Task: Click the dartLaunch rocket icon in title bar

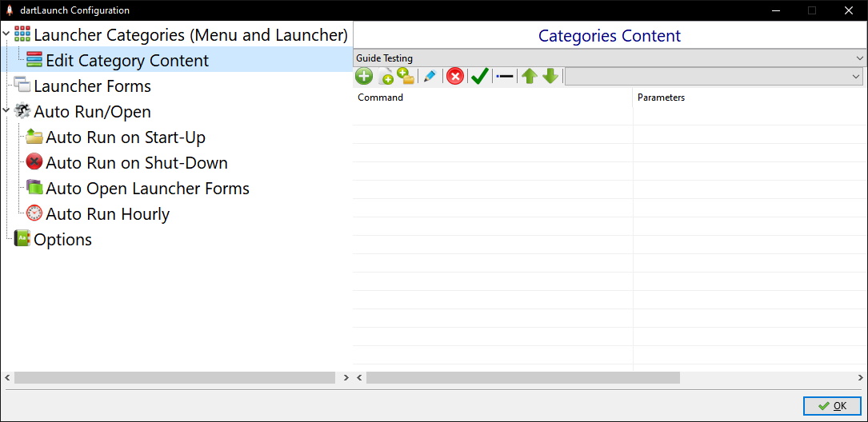Action: point(10,10)
